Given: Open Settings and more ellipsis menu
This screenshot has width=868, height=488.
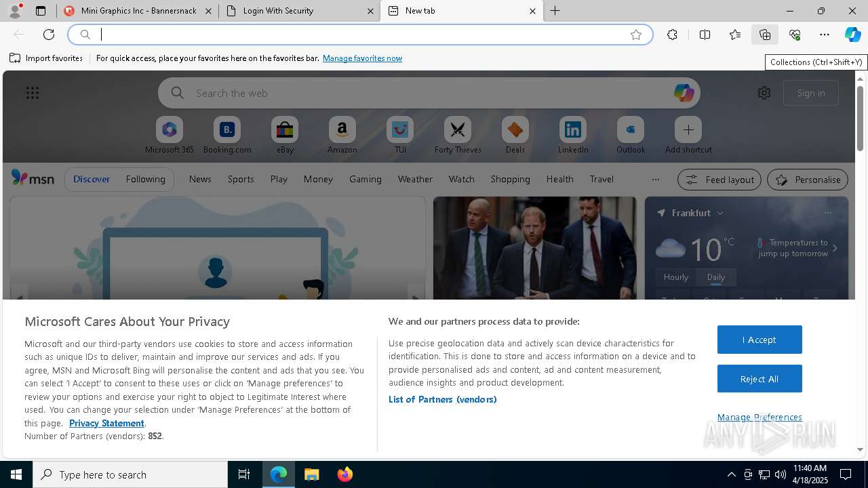Looking at the screenshot, I should tap(825, 35).
